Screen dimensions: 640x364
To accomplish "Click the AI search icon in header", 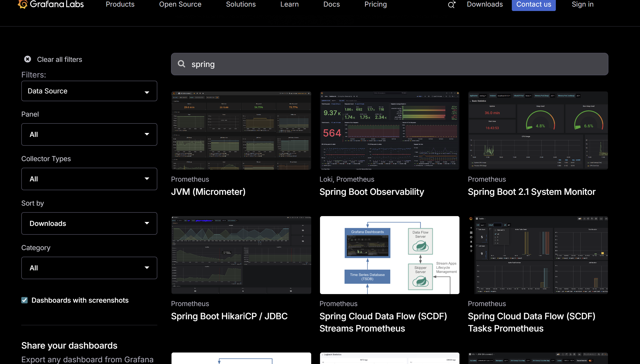I will tap(452, 4).
